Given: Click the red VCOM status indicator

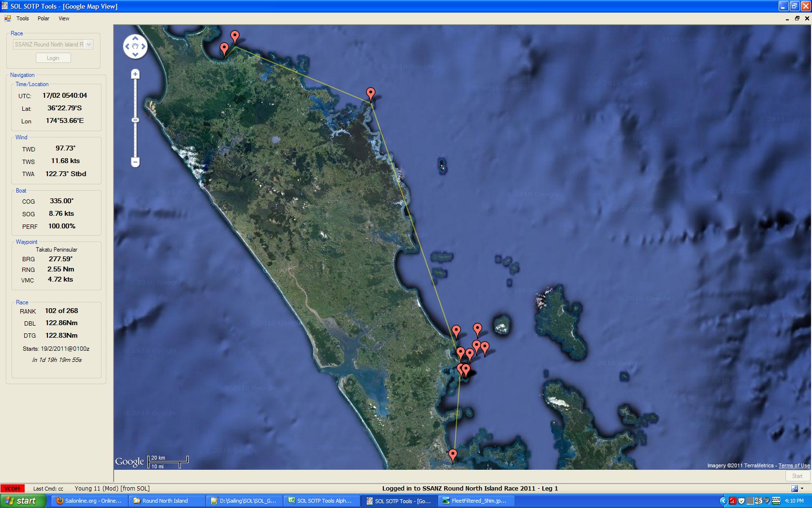Looking at the screenshot, I should [13, 489].
